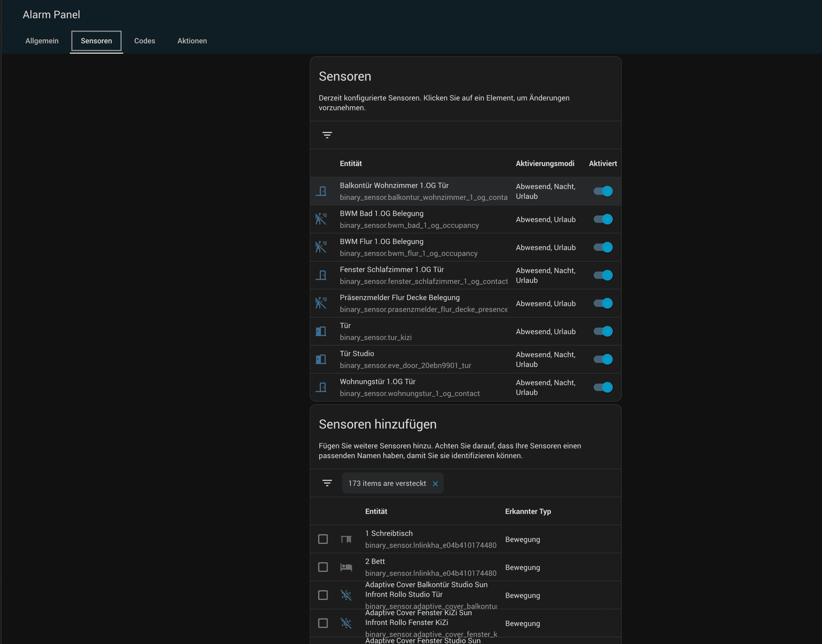
Task: Select checkbox for Adaptive Cover Fenster KiZi
Action: click(323, 623)
